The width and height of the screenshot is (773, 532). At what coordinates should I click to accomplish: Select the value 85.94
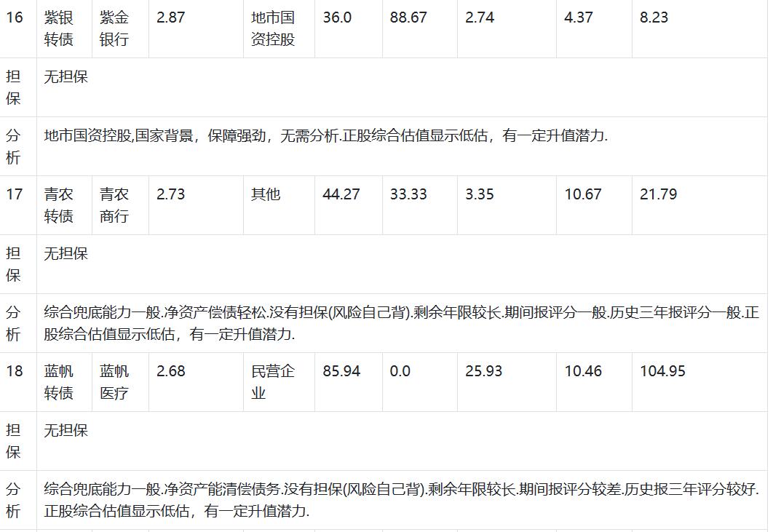click(341, 371)
